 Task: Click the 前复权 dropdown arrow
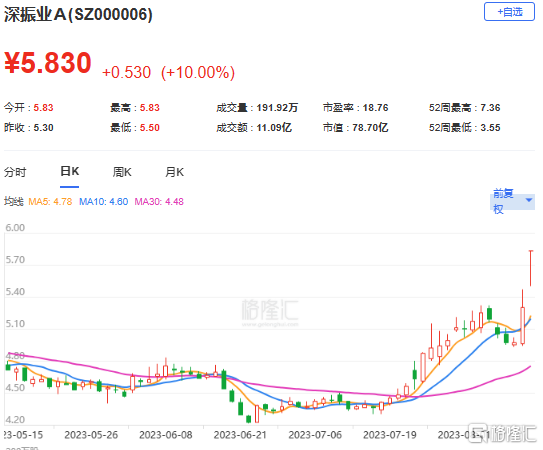(529, 200)
